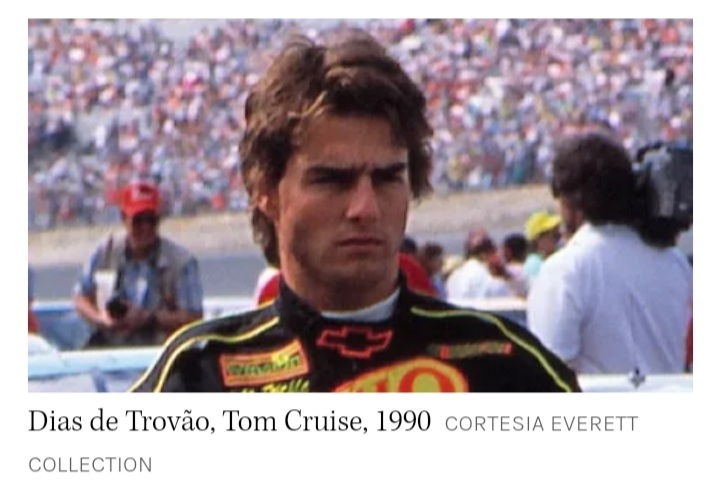Click the year '1990' in the caption
The width and height of the screenshot is (720, 481).
(403, 421)
